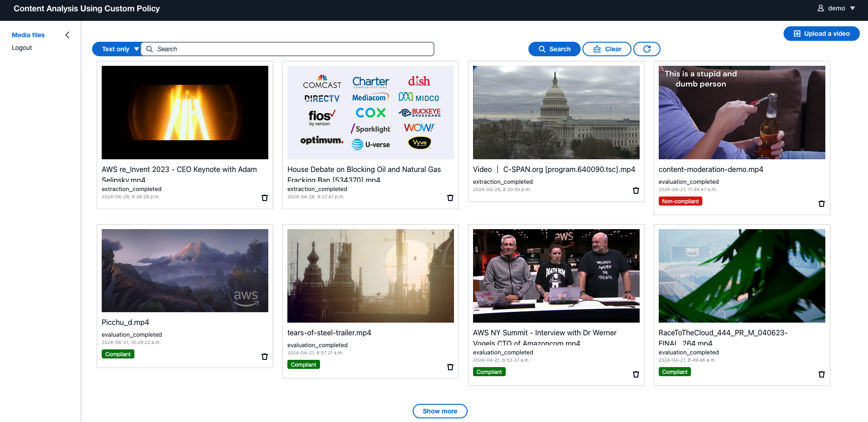Delete the House Debate on Blocking Oil video

point(450,198)
